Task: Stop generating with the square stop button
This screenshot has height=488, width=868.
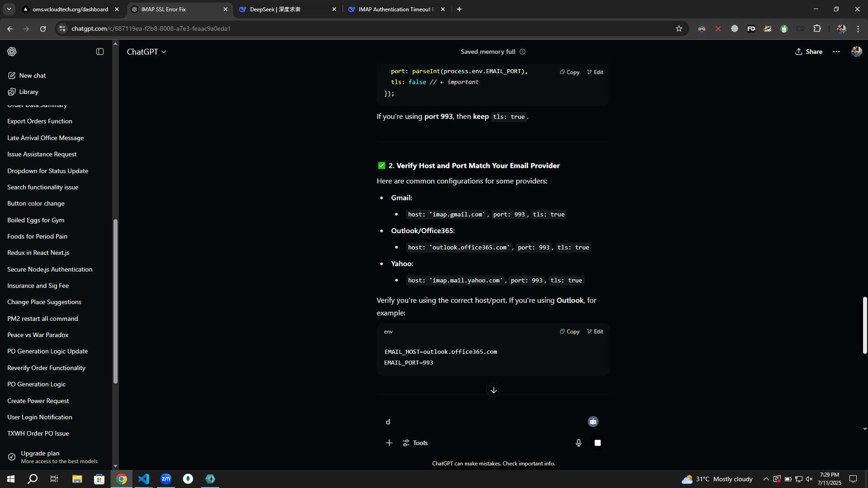Action: (x=598, y=443)
